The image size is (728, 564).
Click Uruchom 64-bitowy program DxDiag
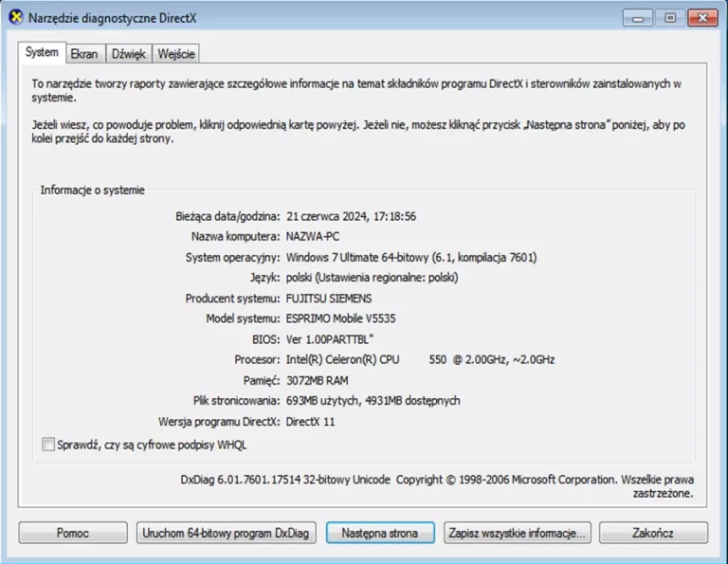tap(226, 533)
